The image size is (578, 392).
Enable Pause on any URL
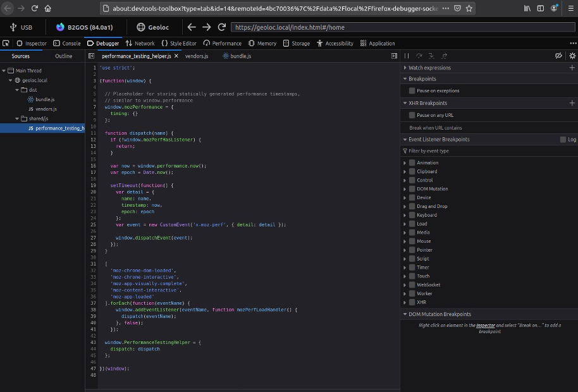click(412, 114)
